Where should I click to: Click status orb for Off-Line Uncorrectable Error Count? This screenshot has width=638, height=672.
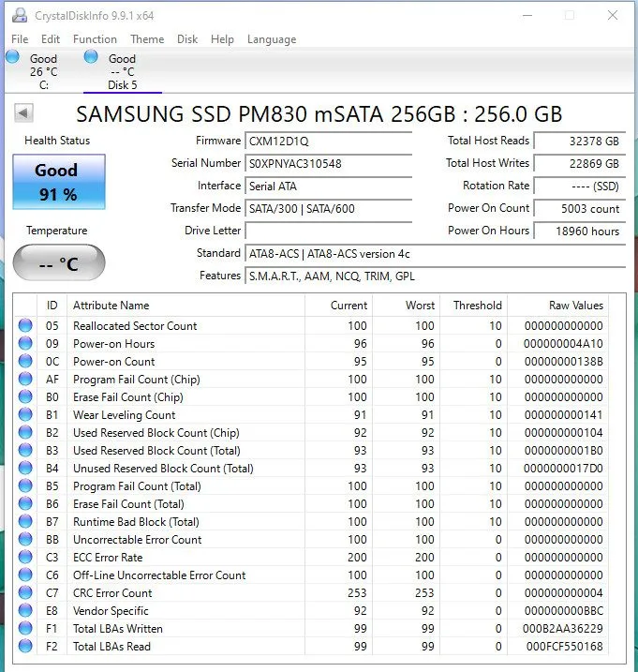(x=25, y=575)
